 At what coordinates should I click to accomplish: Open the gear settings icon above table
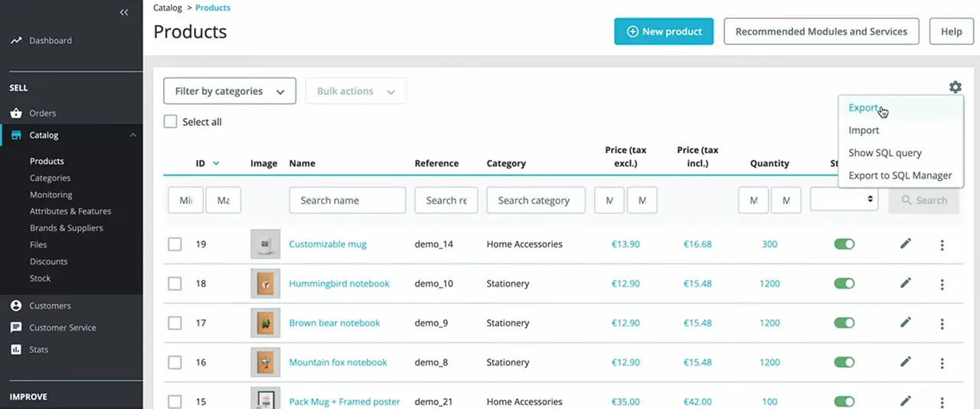955,87
